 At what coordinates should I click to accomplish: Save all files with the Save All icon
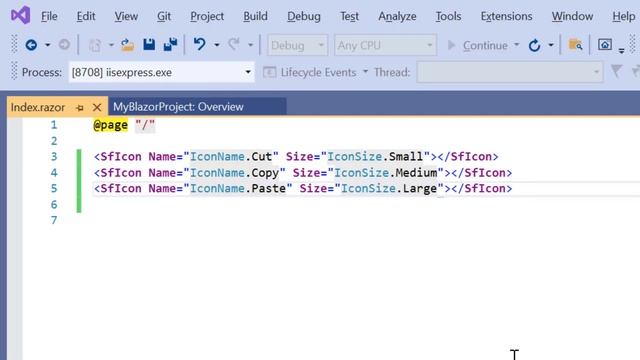[x=170, y=44]
